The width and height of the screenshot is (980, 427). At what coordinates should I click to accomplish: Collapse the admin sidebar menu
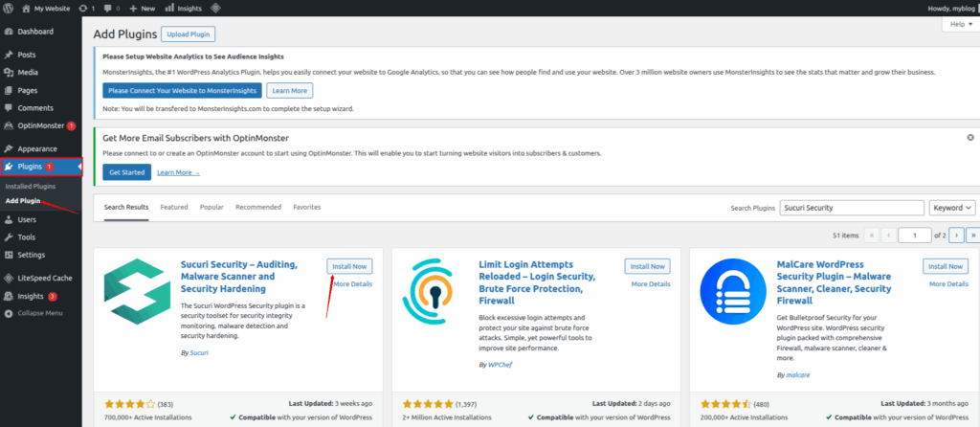40,313
